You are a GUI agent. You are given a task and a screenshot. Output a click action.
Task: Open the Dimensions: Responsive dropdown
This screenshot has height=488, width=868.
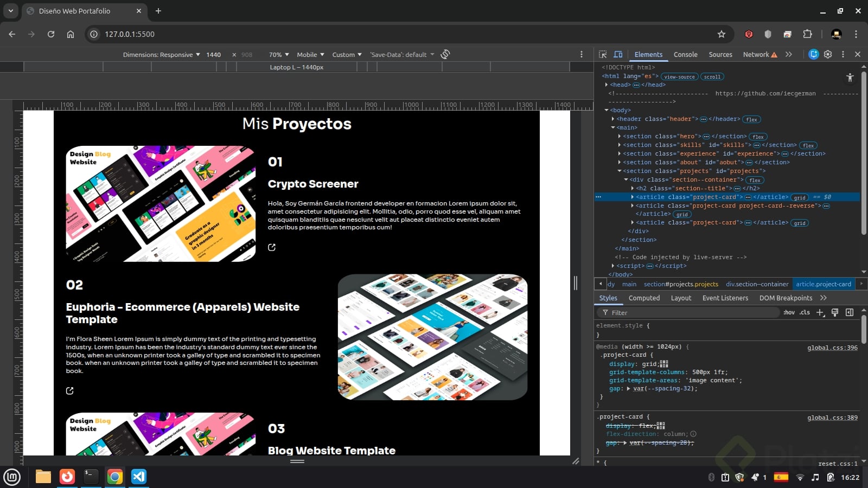coord(161,55)
